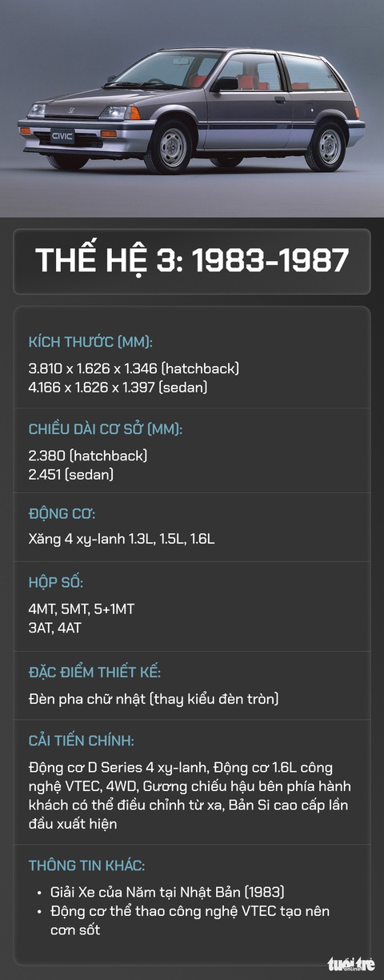Click the 4MT, 5MT, 5+1MT gearbox line
This screenshot has width=384, height=980.
(x=82, y=609)
